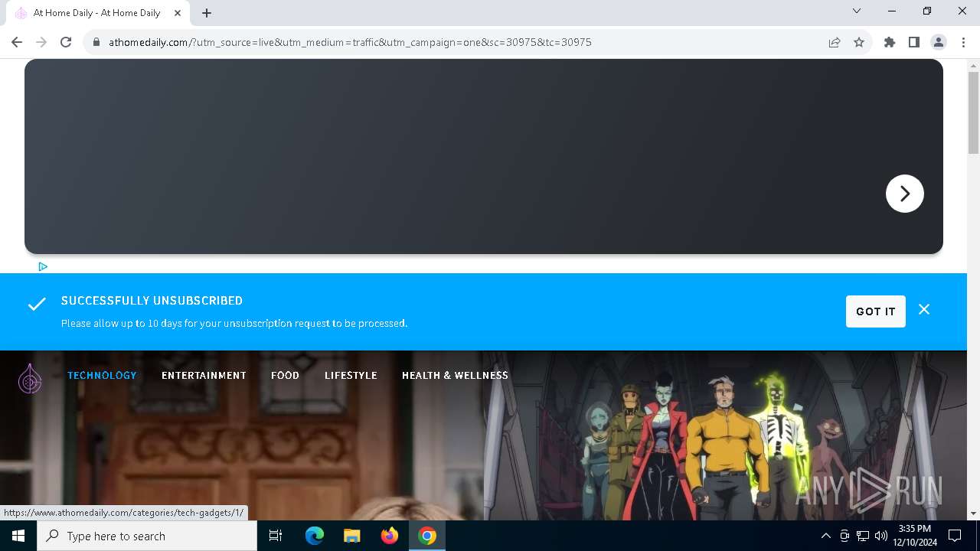Open Task View on the taskbar
980x551 pixels.
pos(276,536)
